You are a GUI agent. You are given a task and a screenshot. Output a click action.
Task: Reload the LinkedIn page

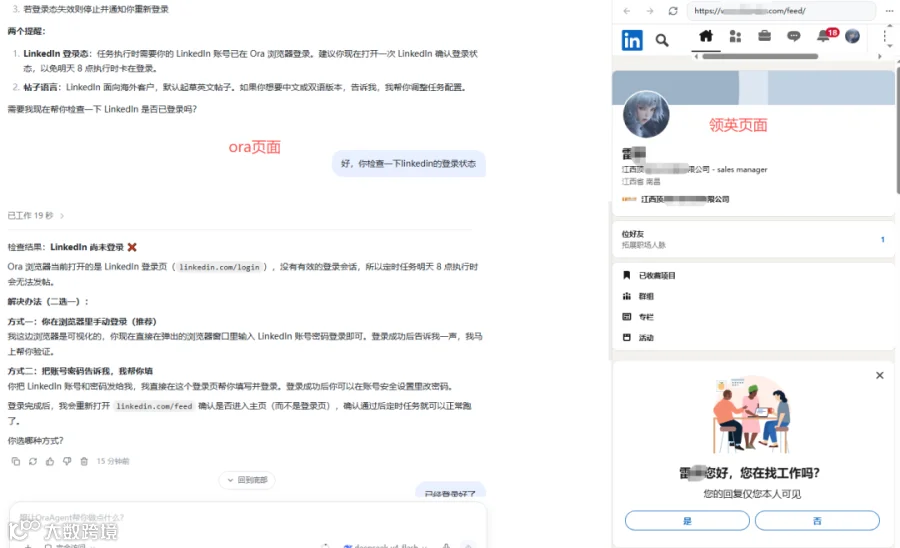(673, 11)
